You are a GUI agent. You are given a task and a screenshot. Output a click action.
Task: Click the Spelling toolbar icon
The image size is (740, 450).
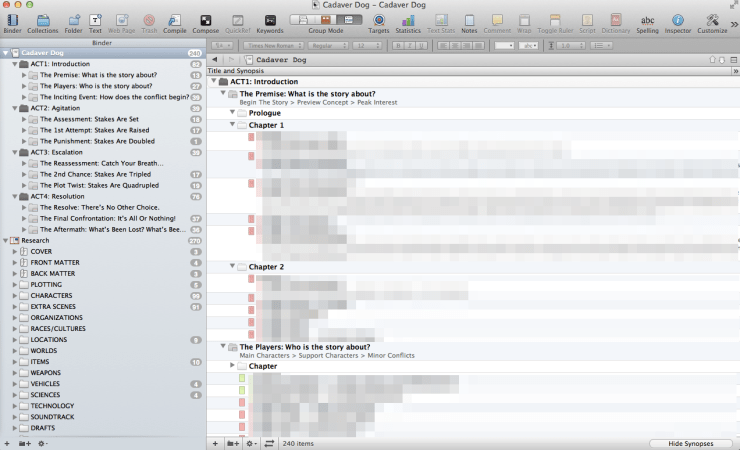(648, 20)
